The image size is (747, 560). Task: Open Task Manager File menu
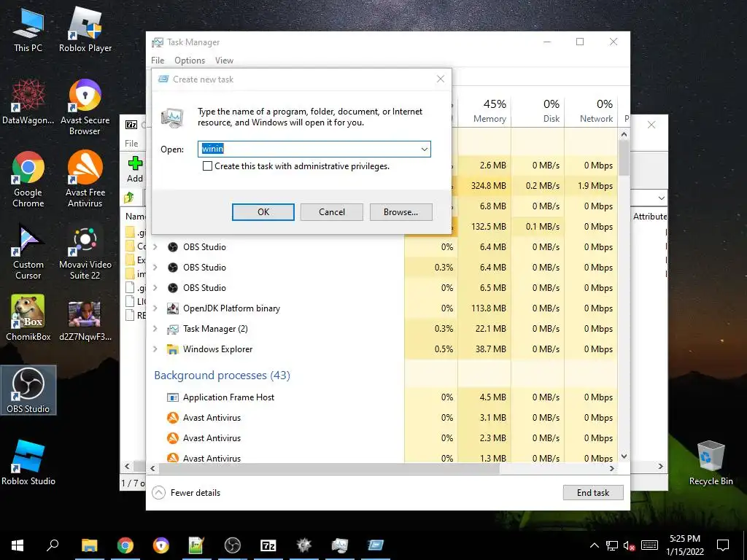pos(158,61)
